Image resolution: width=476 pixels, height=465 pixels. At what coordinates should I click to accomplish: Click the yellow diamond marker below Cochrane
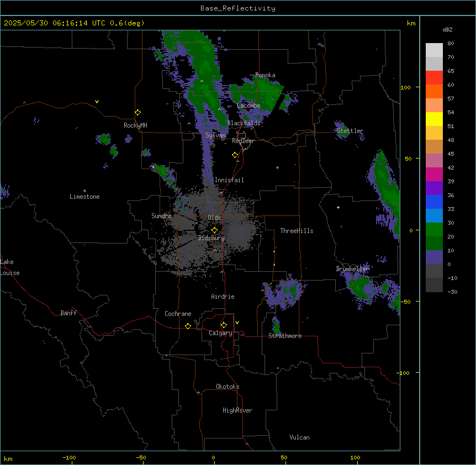tap(188, 326)
